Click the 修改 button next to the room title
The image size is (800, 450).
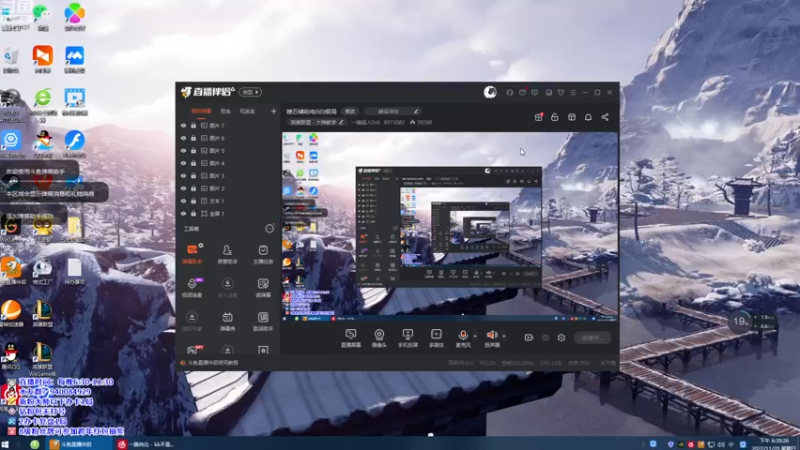pos(350,111)
